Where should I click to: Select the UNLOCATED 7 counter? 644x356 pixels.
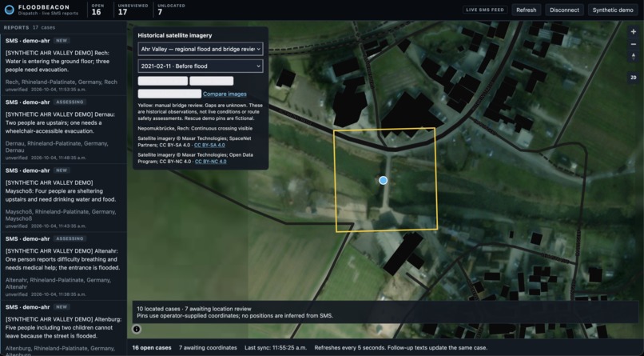171,10
